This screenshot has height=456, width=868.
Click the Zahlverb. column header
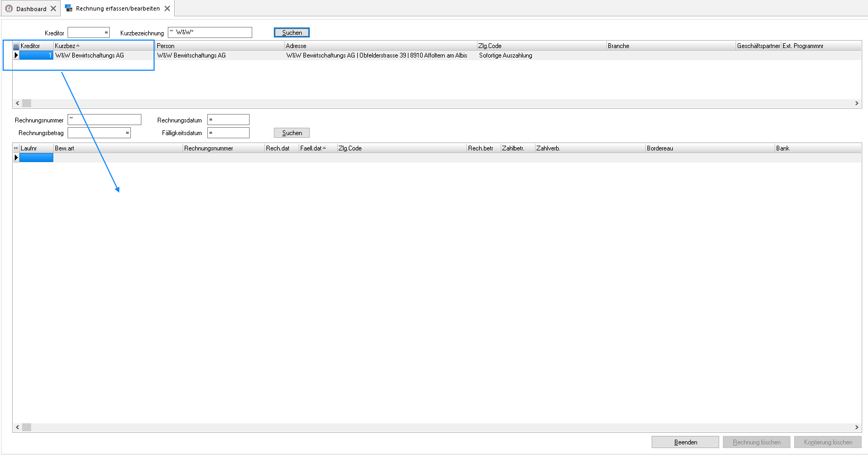[590, 148]
